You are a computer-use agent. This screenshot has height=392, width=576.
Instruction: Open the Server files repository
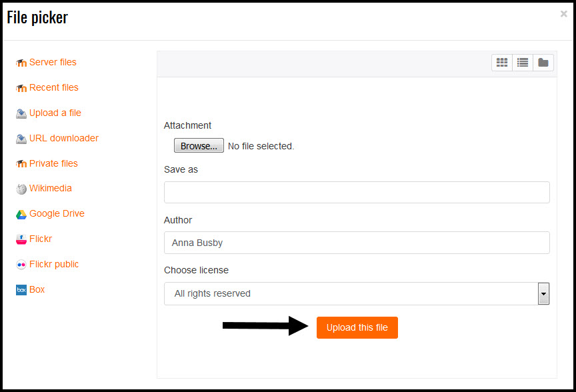click(53, 62)
